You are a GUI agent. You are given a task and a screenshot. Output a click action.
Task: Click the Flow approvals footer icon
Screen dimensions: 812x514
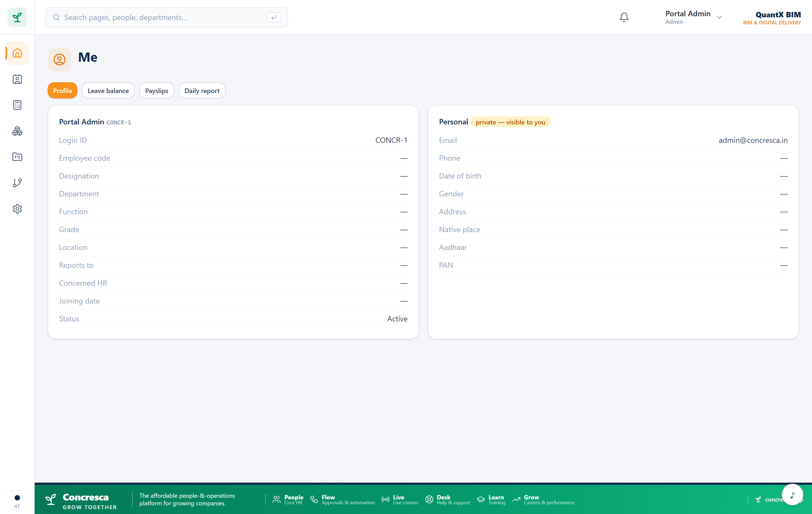(x=314, y=499)
